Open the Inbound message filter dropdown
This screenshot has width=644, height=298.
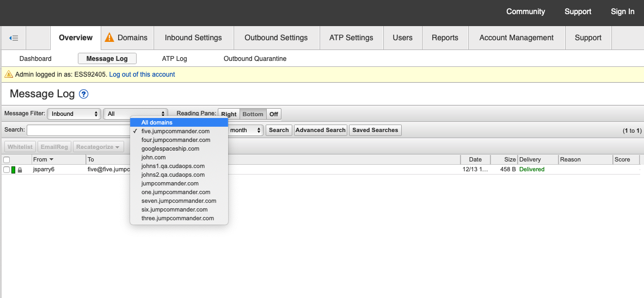coord(74,114)
